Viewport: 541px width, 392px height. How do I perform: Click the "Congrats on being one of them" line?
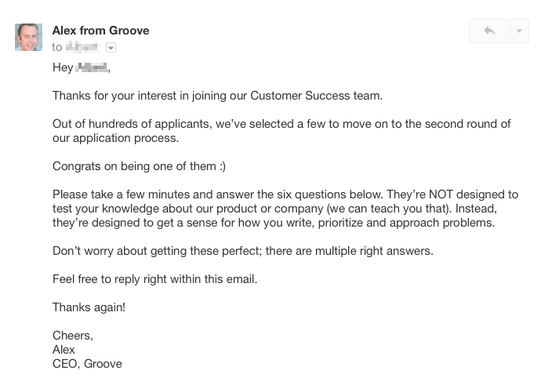pyautogui.click(x=139, y=166)
